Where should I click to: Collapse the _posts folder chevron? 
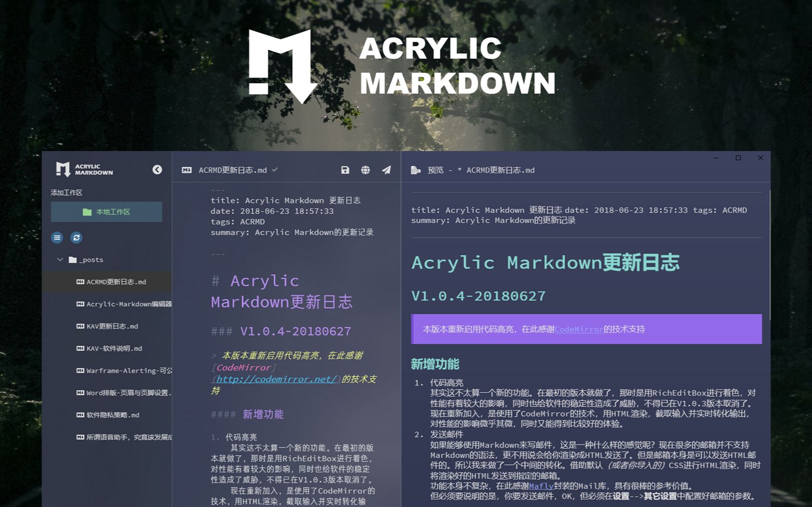tap(60, 260)
